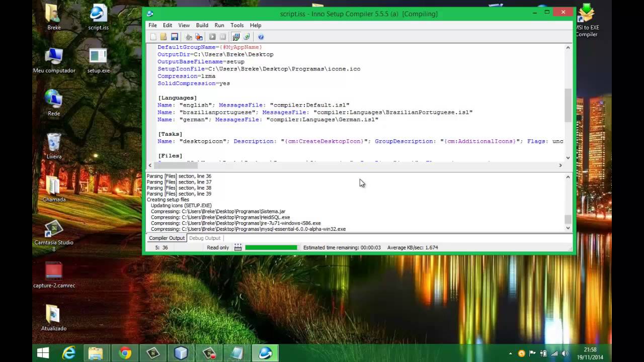Open the VirtualBox cube taskbar icon
This screenshot has width=644, height=362.
pos(181,353)
